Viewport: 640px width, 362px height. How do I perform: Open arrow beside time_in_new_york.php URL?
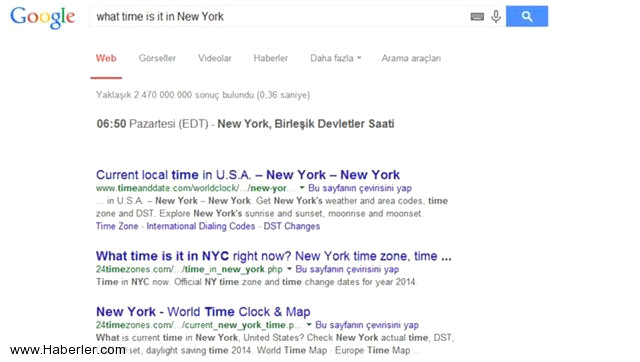click(289, 269)
